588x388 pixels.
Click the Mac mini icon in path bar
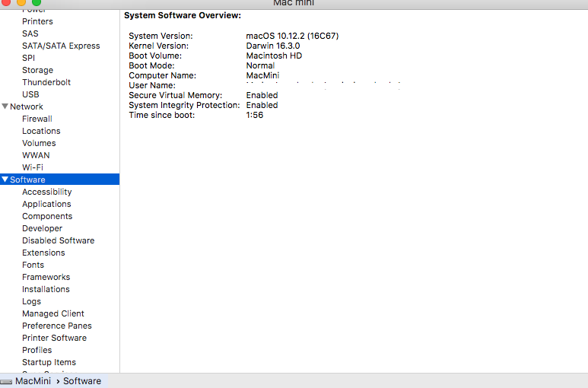pos(6,382)
